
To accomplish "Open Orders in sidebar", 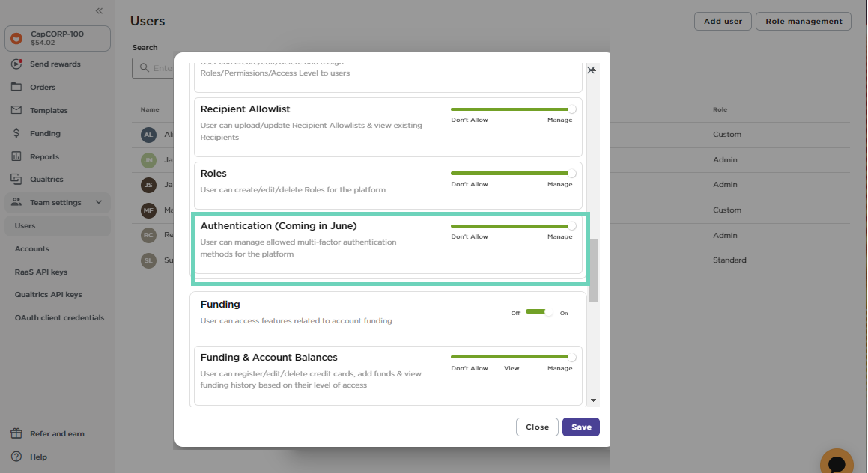I will (43, 87).
